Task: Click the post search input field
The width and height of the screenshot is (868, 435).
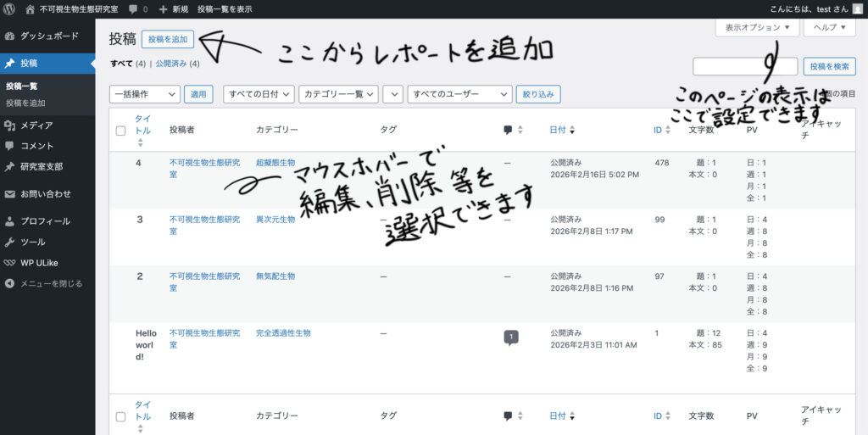Action: 744,66
